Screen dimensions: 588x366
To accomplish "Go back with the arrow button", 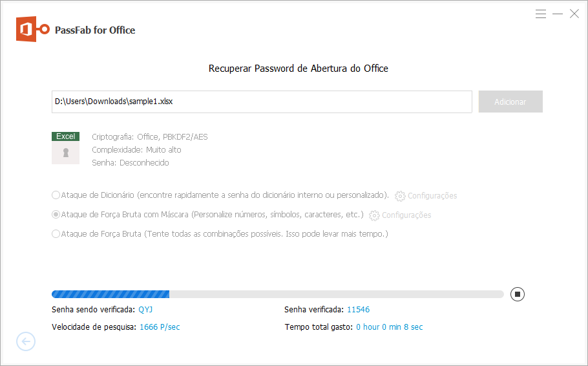I will click(x=26, y=341).
